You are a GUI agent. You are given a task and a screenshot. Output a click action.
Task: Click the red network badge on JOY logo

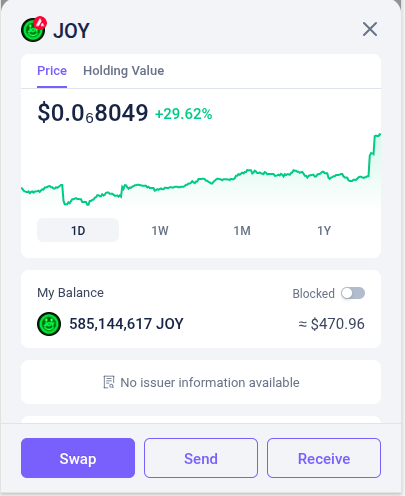tap(40, 23)
